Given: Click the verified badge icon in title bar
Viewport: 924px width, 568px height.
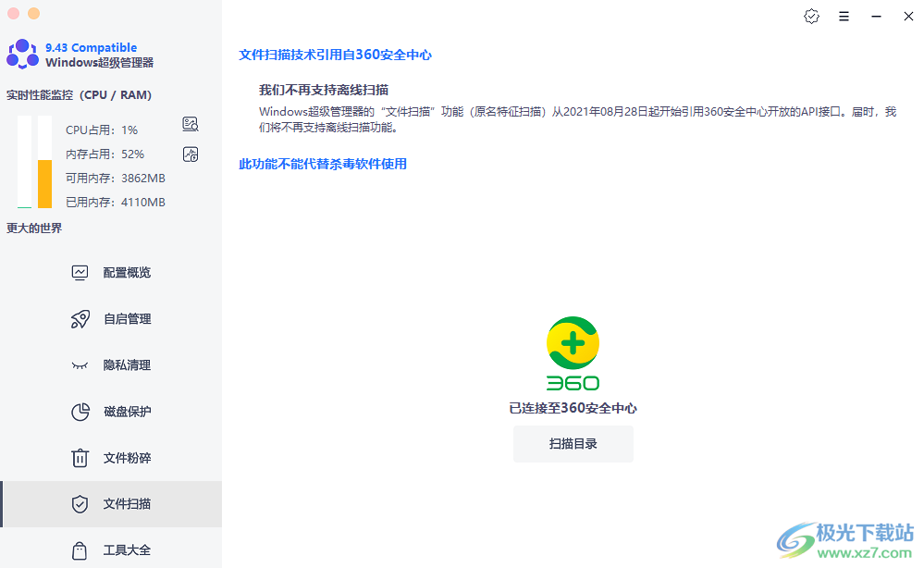Looking at the screenshot, I should pos(811,17).
